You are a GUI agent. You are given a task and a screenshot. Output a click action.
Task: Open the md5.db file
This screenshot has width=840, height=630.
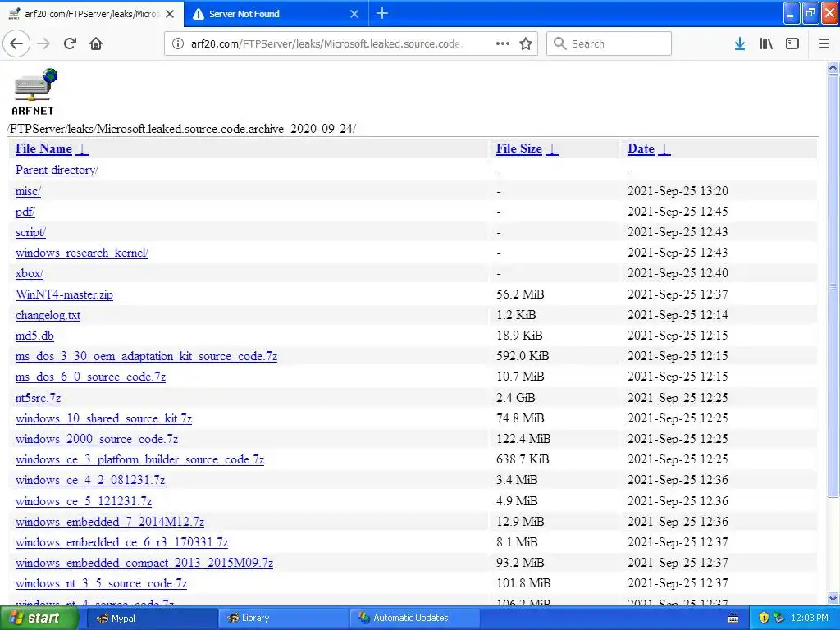[x=34, y=336]
